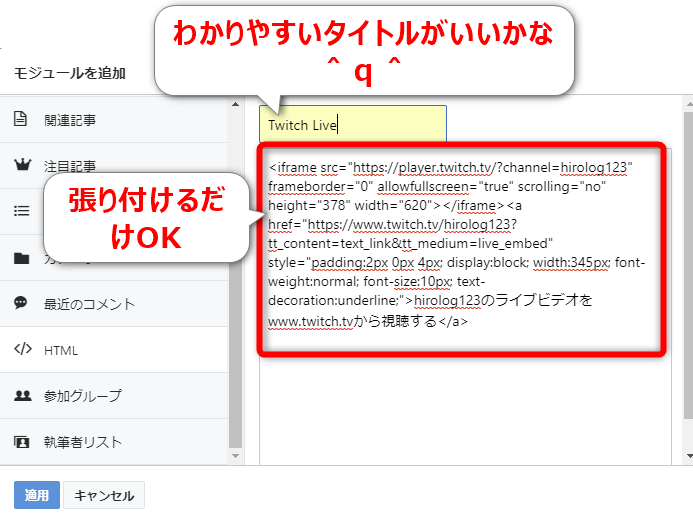Click the crown icon beside 注目記事
693x514 pixels.
coord(22,165)
